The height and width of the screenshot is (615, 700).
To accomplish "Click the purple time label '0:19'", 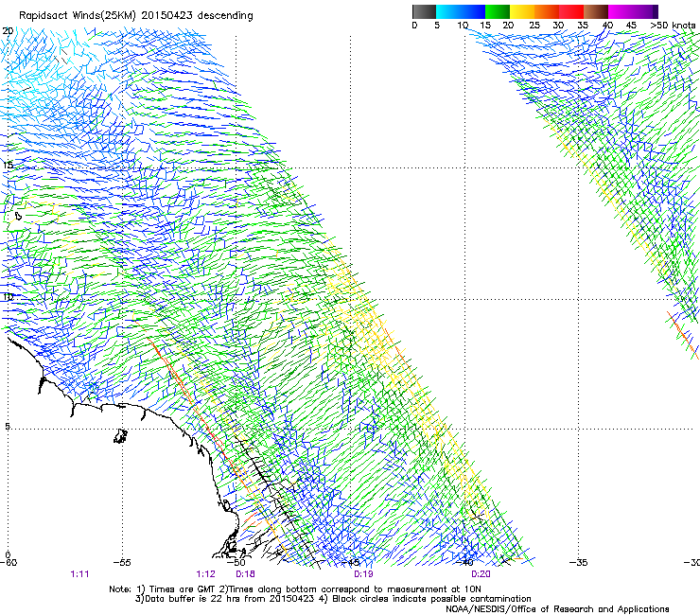I will point(363,574).
